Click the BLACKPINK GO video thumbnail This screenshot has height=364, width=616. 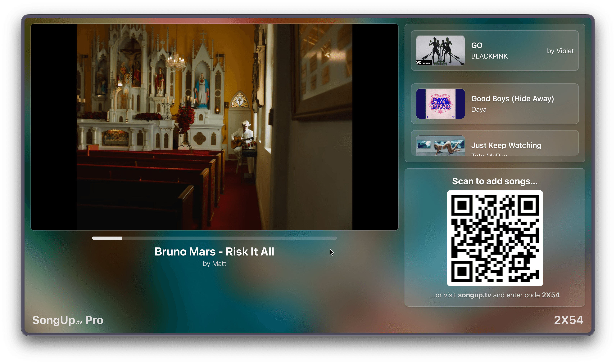tap(440, 50)
